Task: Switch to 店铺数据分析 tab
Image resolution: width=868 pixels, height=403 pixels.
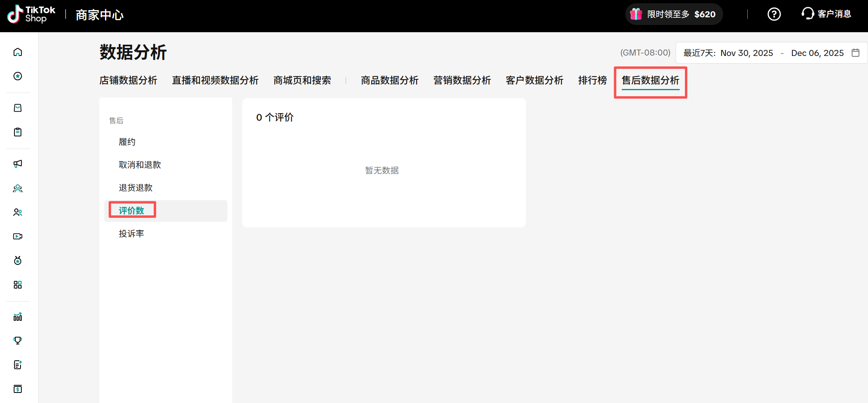Action: pos(128,80)
